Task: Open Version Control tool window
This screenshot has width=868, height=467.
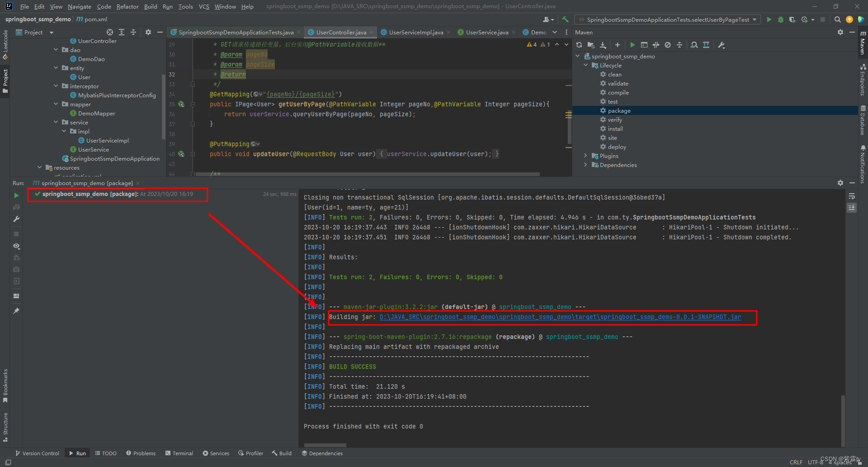Action: 37,453
